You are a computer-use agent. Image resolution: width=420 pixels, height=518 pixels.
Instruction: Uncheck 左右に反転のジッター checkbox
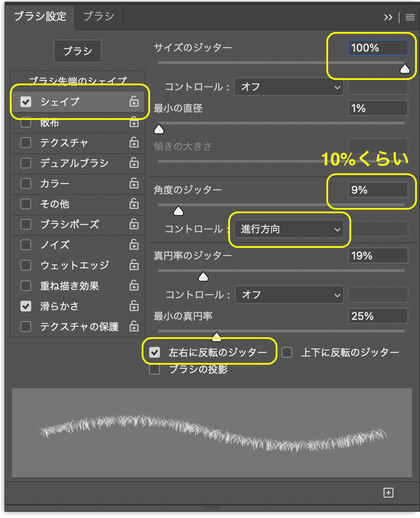pyautogui.click(x=154, y=353)
